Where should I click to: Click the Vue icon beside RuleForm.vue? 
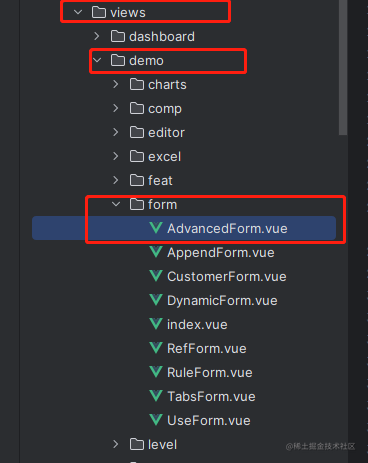[x=156, y=372]
